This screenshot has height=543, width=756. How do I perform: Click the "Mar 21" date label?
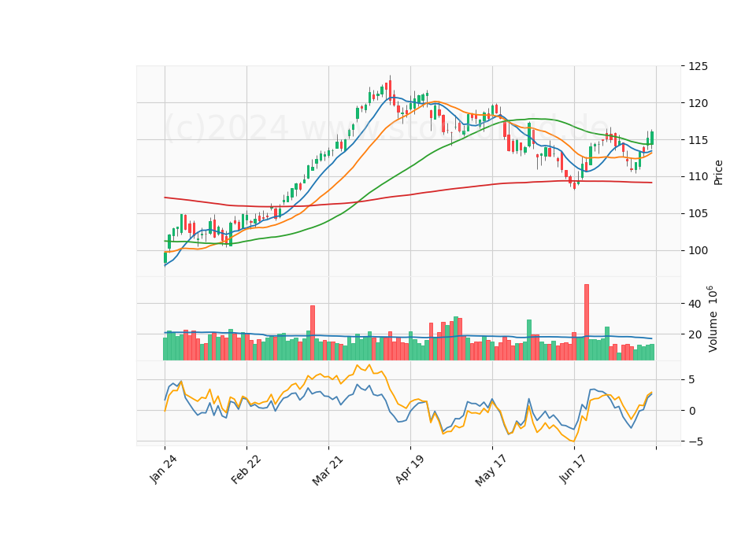[x=328, y=470]
